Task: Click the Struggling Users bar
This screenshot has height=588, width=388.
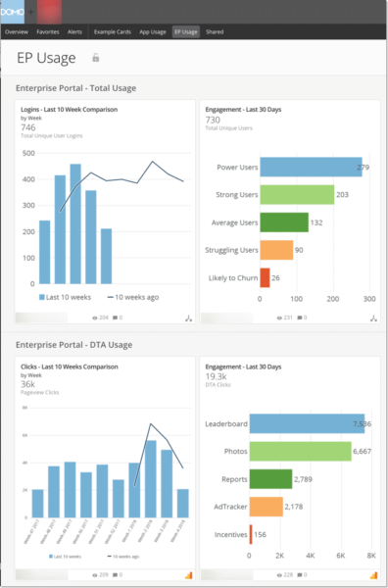Action: click(276, 250)
